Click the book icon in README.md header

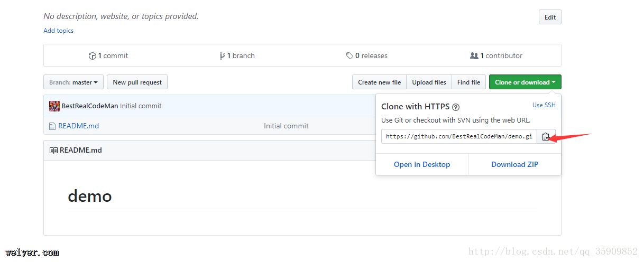pos(53,150)
